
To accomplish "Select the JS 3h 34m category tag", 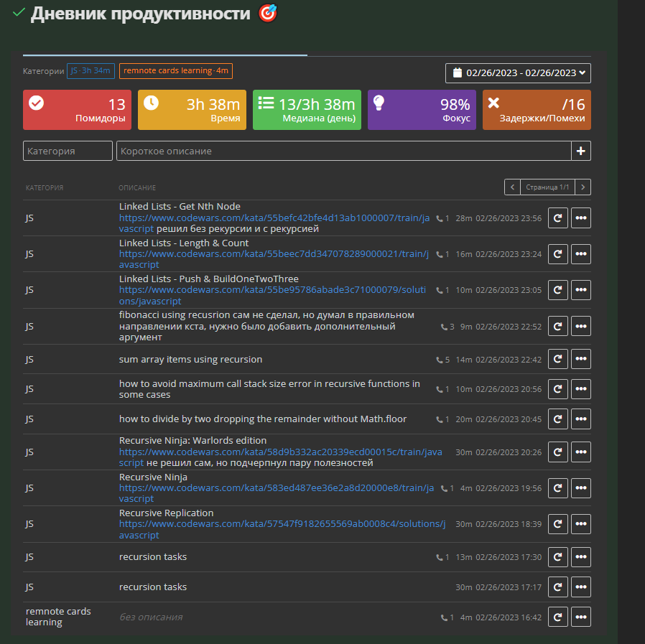I will 91,70.
